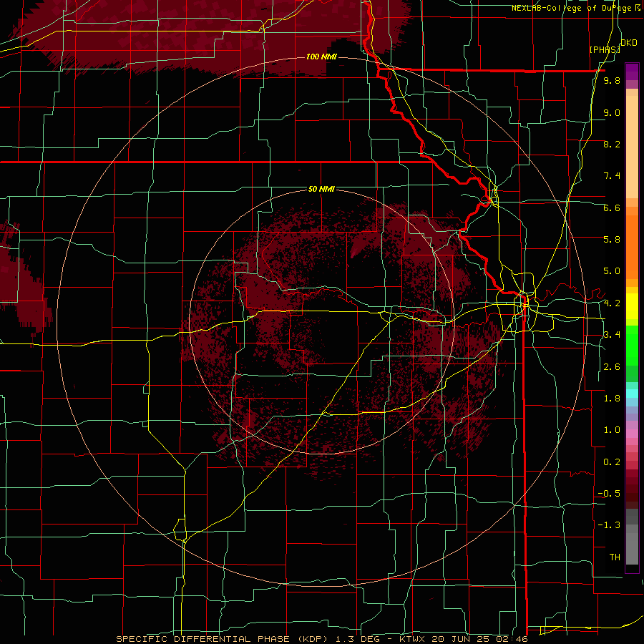Click the 100 NMI range ring label
Image resolution: width=644 pixels, height=644 pixels.
pos(321,57)
